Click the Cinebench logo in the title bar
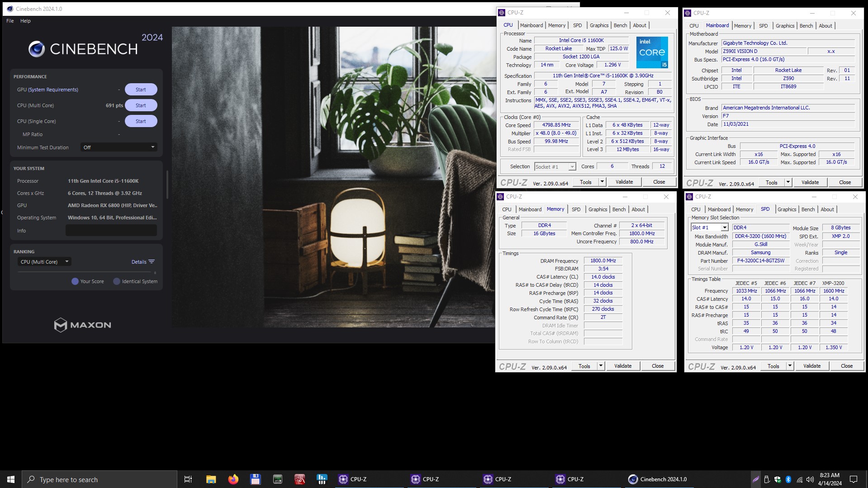Viewport: 868px width, 488px height. point(10,9)
